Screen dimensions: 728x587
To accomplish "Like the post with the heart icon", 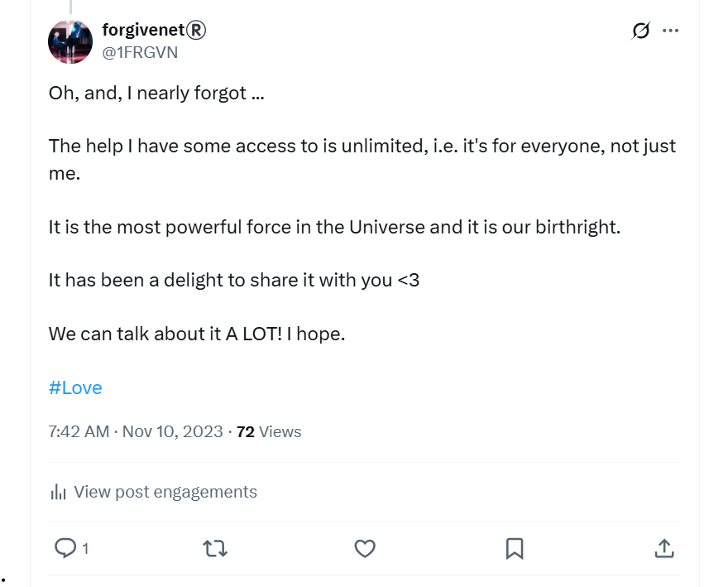I will pyautogui.click(x=365, y=548).
